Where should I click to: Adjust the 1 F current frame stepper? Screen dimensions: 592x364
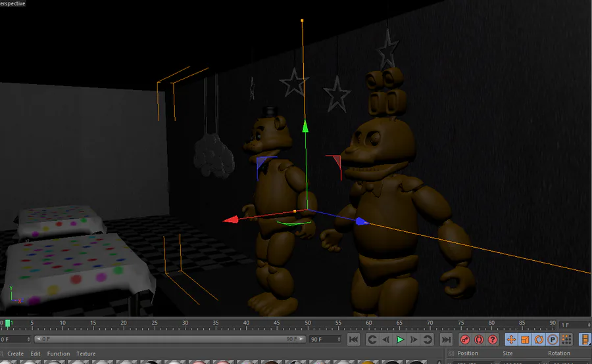(x=589, y=325)
